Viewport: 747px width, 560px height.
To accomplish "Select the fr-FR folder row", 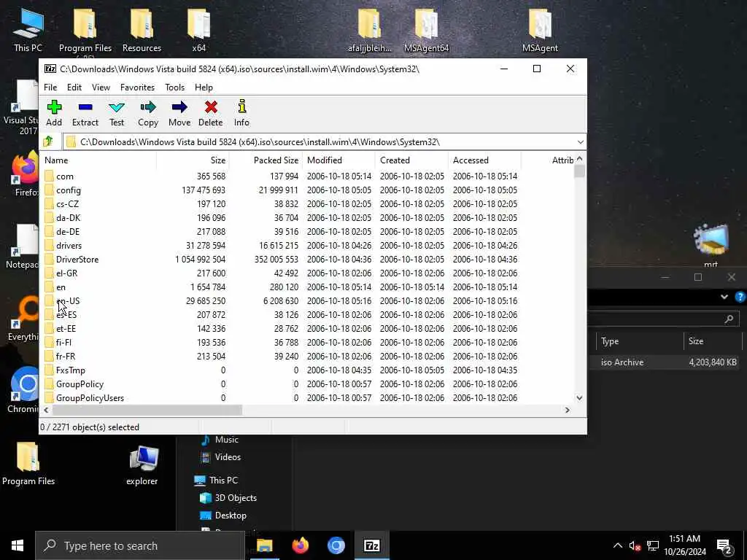I will pos(308,356).
